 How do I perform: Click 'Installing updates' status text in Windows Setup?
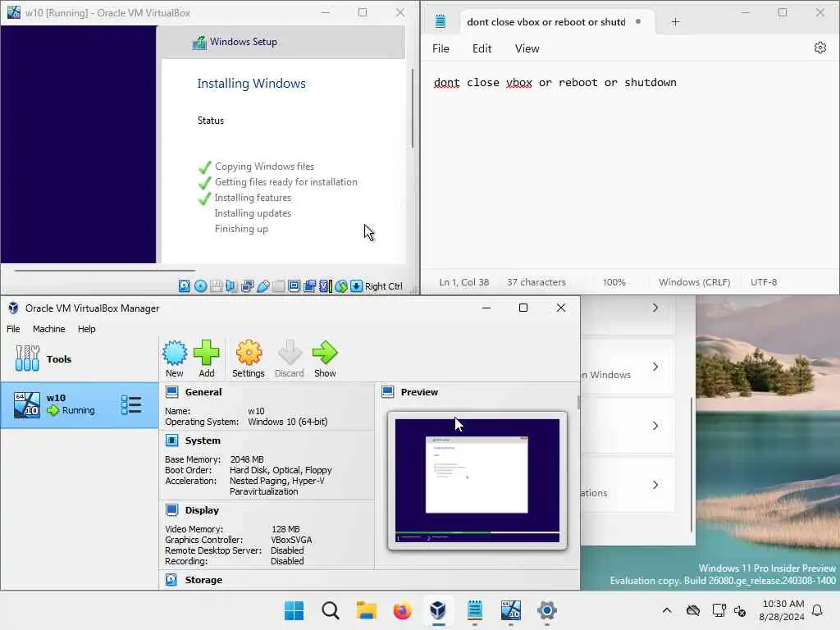click(253, 213)
